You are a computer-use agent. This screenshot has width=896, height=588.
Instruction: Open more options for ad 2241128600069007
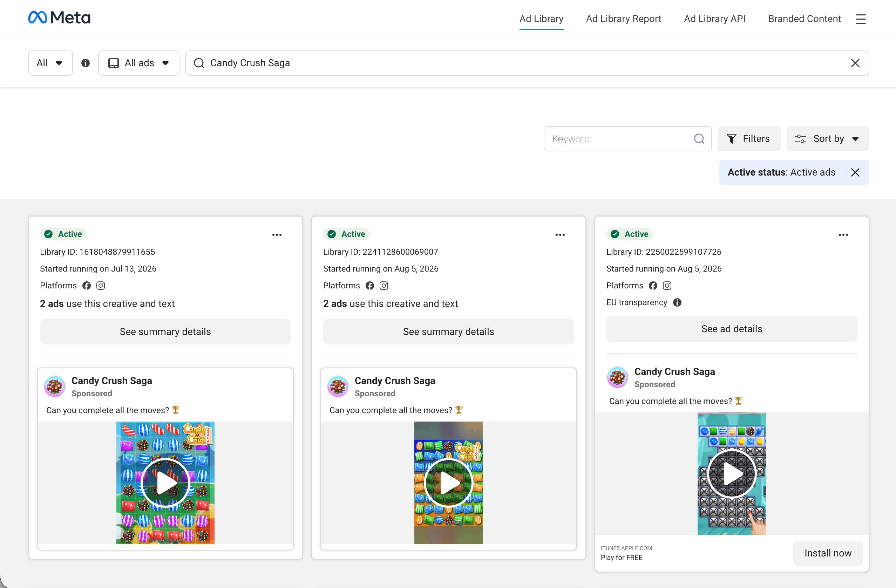pos(560,234)
